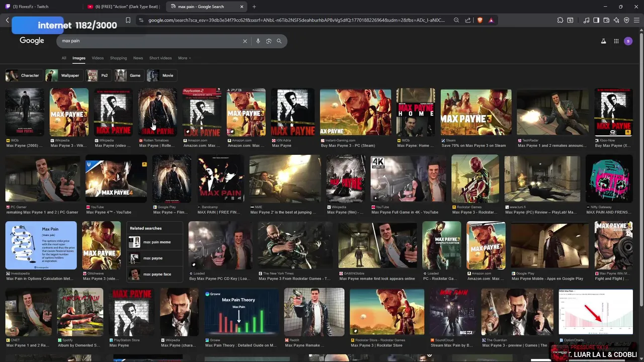Open the Steam Save 70% on Max Payne 3 image
Screen dimensions: 644x362
[x=476, y=112]
